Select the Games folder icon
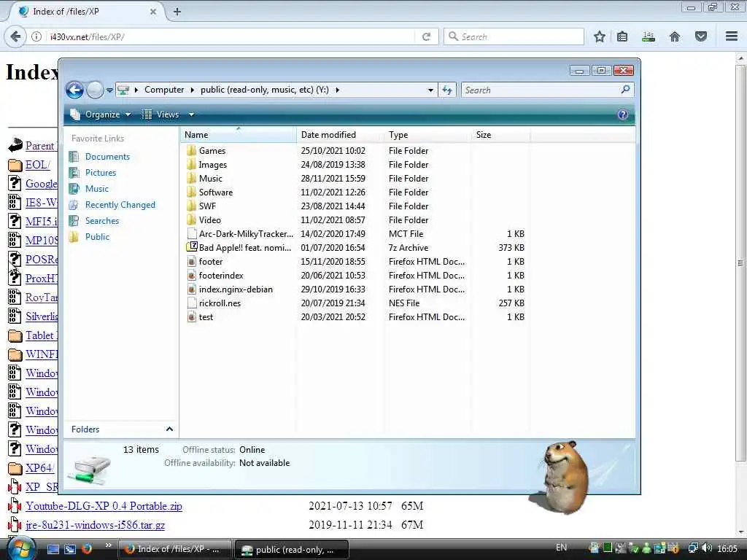The height and width of the screenshot is (560, 747). click(x=192, y=150)
